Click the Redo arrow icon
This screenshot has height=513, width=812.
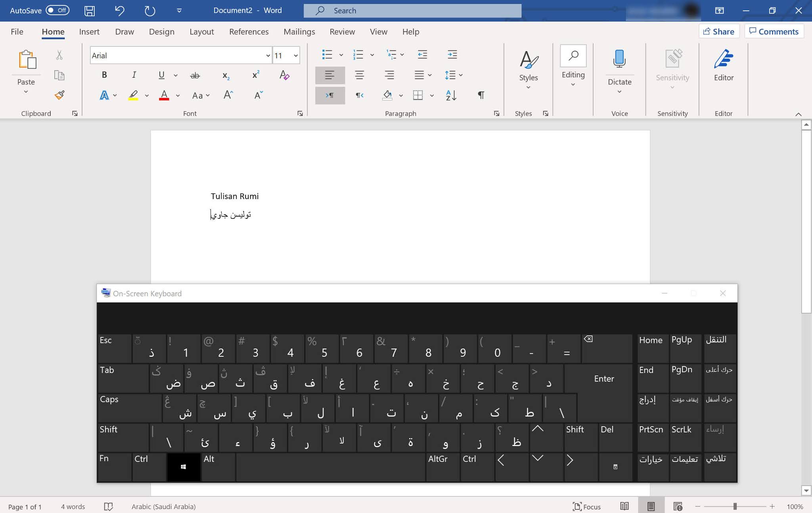149,11
